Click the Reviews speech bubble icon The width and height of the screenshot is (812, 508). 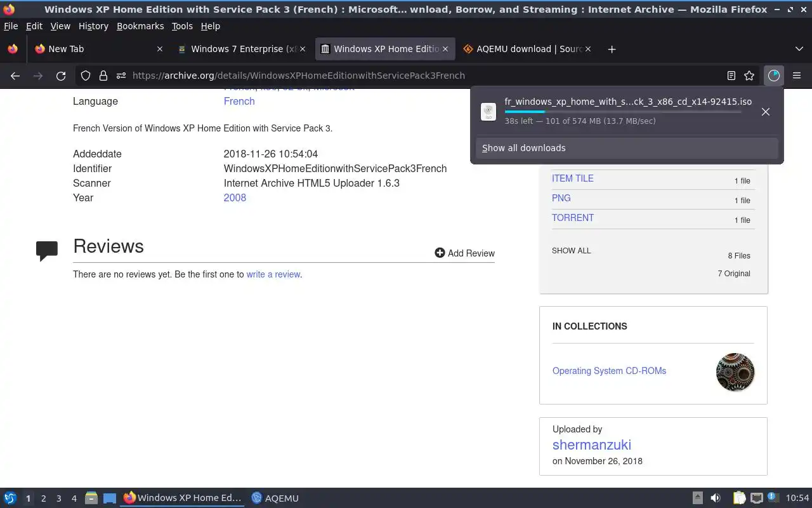(x=47, y=251)
